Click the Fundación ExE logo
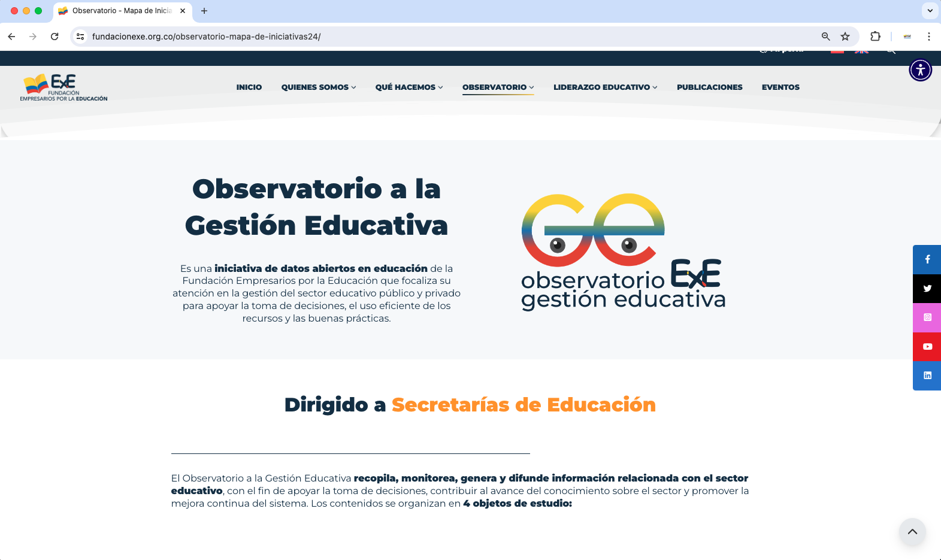 click(x=64, y=87)
